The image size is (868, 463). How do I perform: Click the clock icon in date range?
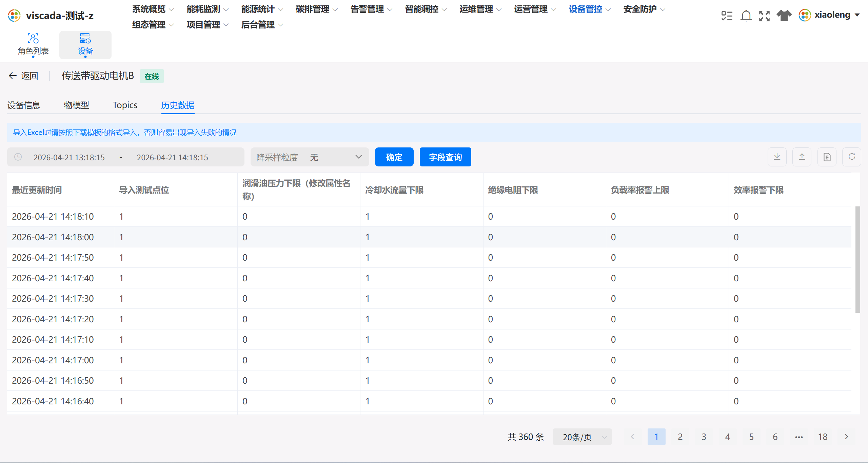point(18,157)
